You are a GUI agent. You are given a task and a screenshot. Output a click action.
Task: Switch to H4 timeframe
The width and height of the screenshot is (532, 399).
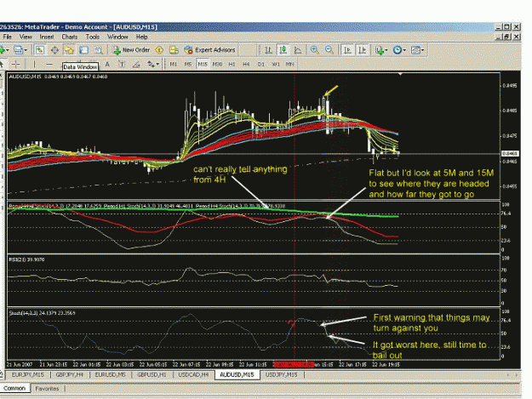coord(246,64)
